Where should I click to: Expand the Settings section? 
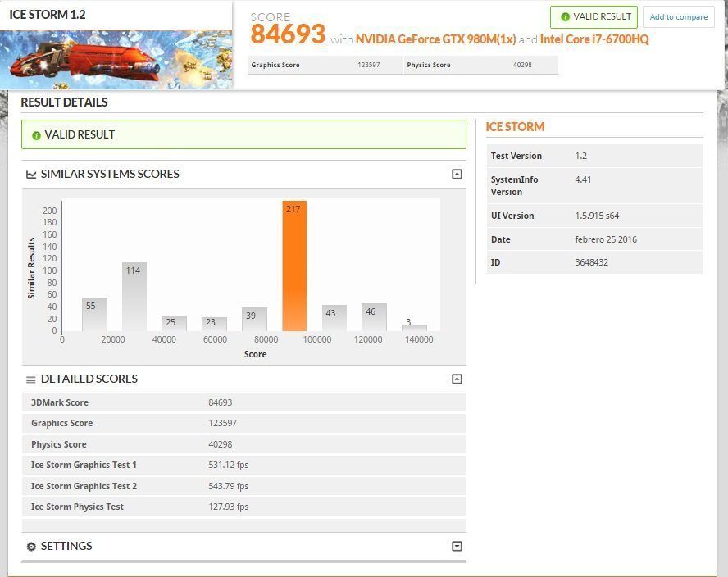457,547
